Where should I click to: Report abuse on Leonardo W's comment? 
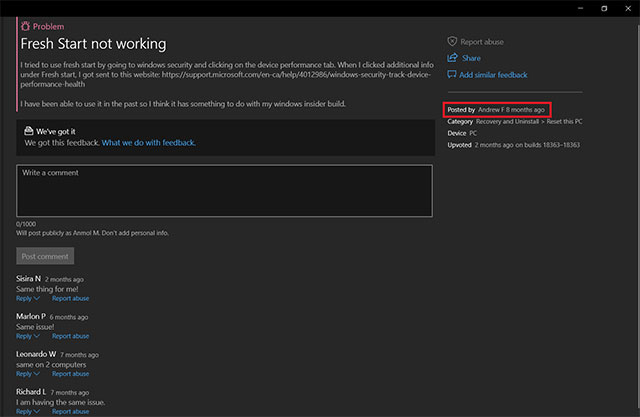pyautogui.click(x=70, y=374)
